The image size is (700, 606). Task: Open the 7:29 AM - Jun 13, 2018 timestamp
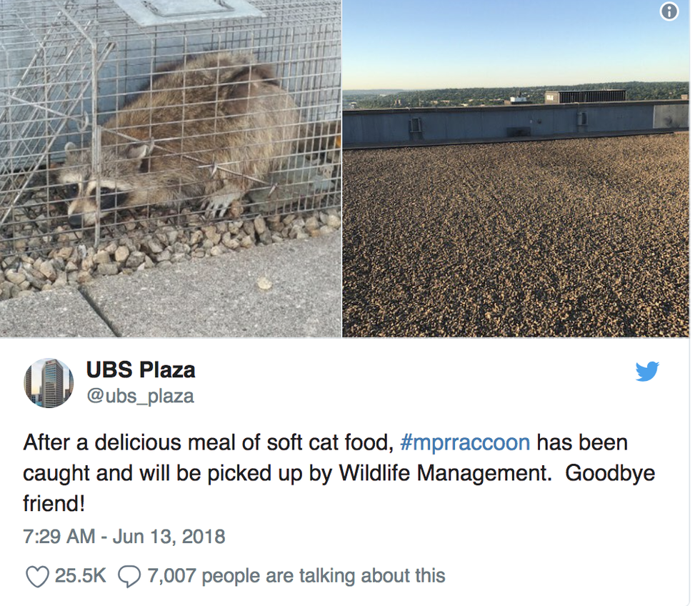point(124,537)
